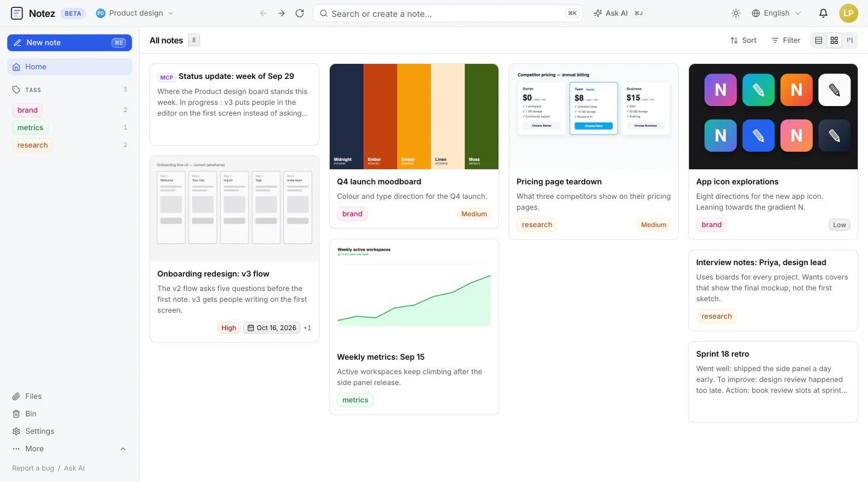The width and height of the screenshot is (868, 482).
Task: Toggle the light/dark theme sun icon
Action: pyautogui.click(x=736, y=13)
